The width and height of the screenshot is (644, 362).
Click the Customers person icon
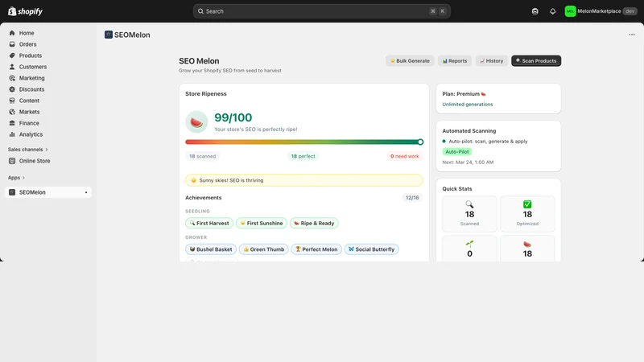[12, 67]
